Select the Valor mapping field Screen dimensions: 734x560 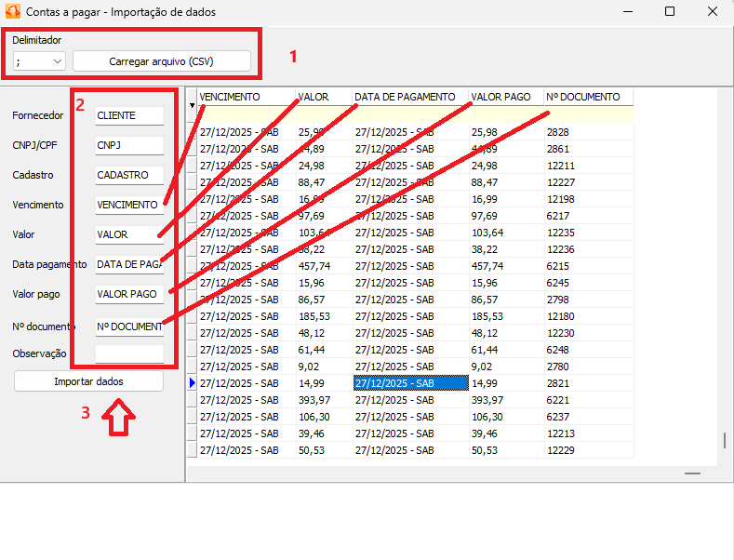(129, 234)
